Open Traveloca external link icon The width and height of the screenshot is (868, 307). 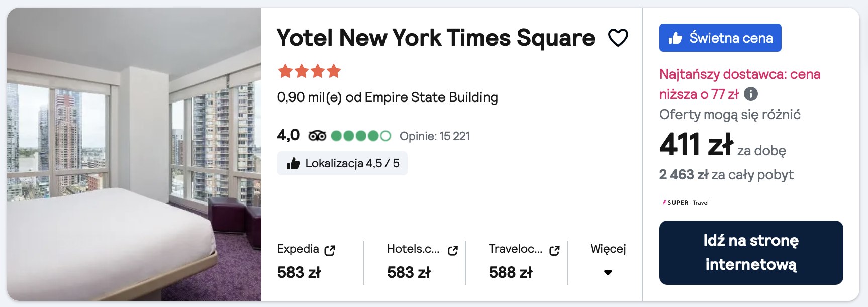[x=554, y=250]
